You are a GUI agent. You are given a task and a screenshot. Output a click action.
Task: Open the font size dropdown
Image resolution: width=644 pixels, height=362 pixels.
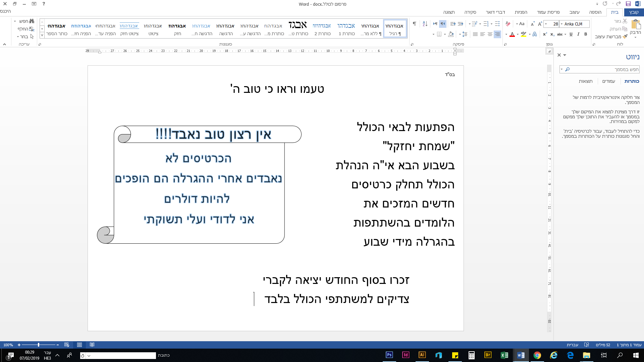(546, 24)
